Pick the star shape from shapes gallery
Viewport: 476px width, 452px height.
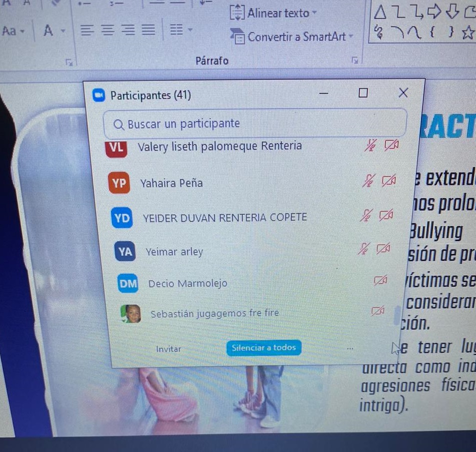pos(467,34)
